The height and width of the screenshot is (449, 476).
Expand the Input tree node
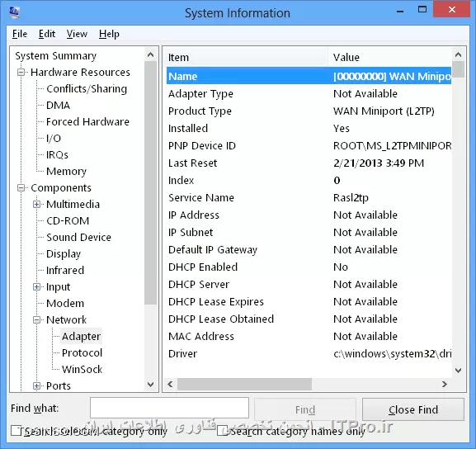coord(36,286)
